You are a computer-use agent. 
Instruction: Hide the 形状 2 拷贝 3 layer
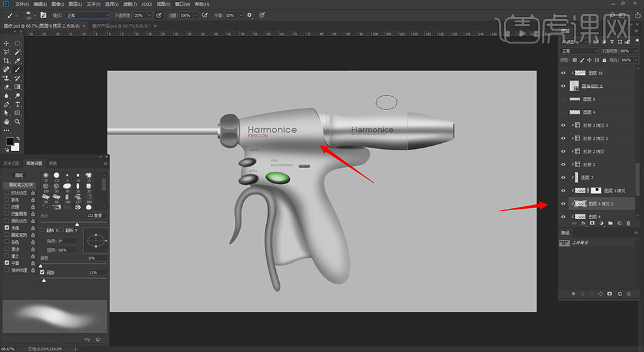563,126
